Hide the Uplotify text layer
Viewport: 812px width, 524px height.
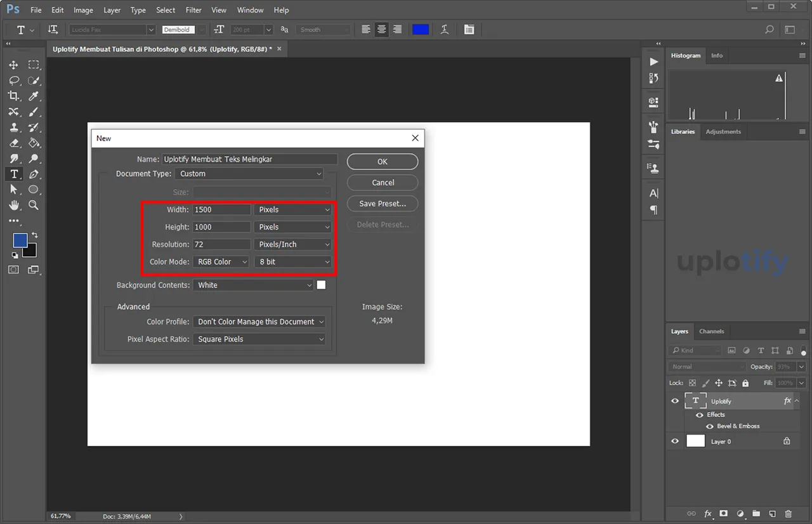[x=675, y=401]
